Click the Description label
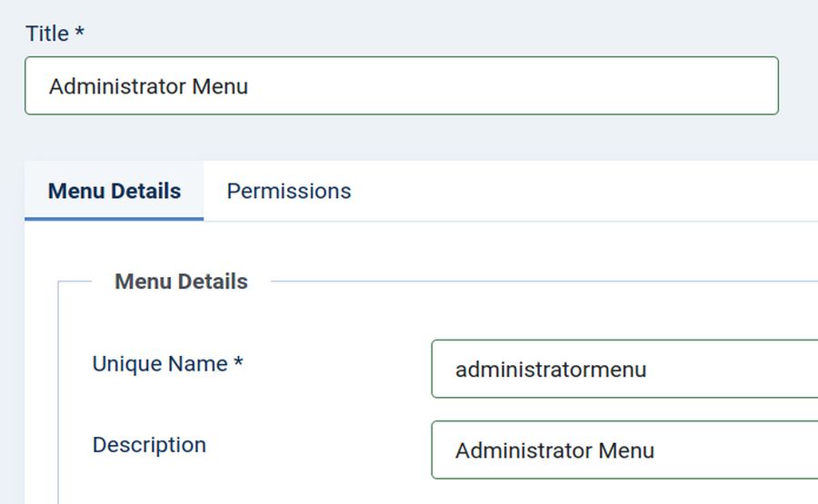Image resolution: width=818 pixels, height=504 pixels. click(x=149, y=445)
